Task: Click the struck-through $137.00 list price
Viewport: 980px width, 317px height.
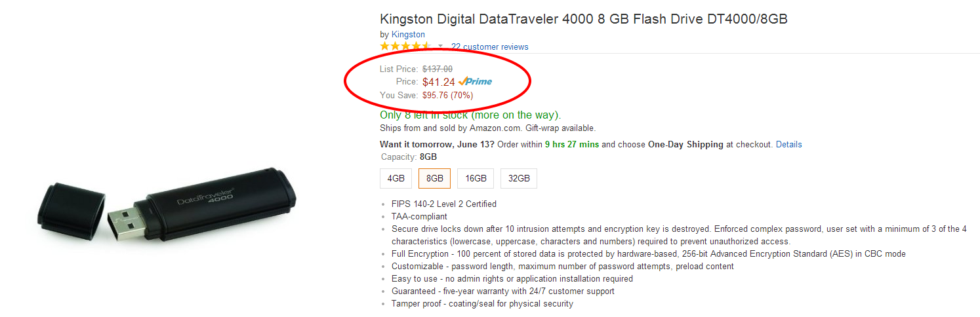Action: (x=437, y=69)
